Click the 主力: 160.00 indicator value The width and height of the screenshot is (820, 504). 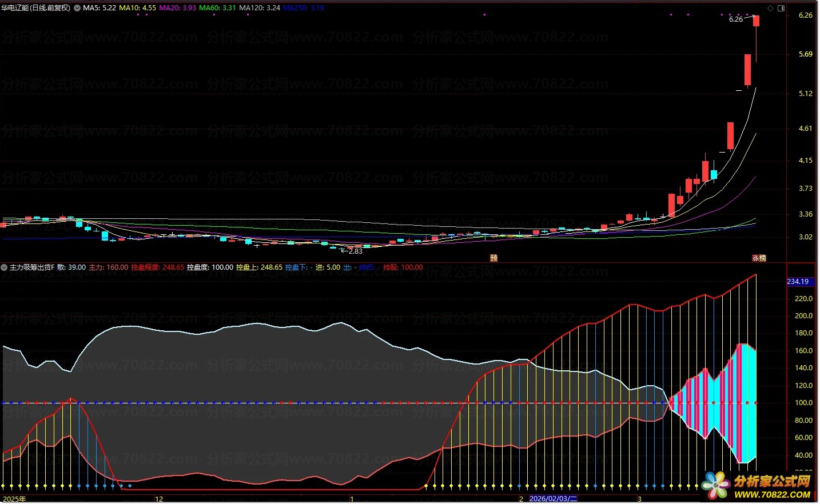pos(109,267)
